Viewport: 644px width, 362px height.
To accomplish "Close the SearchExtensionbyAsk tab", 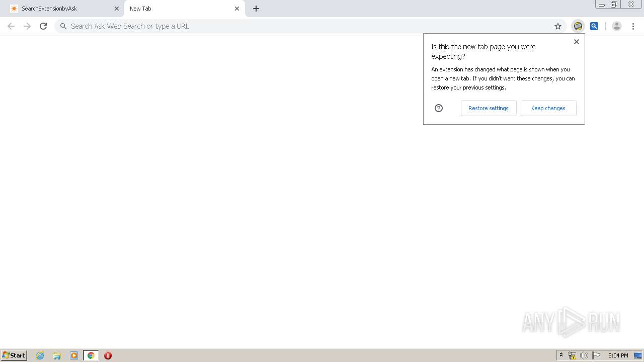I will (x=116, y=9).
